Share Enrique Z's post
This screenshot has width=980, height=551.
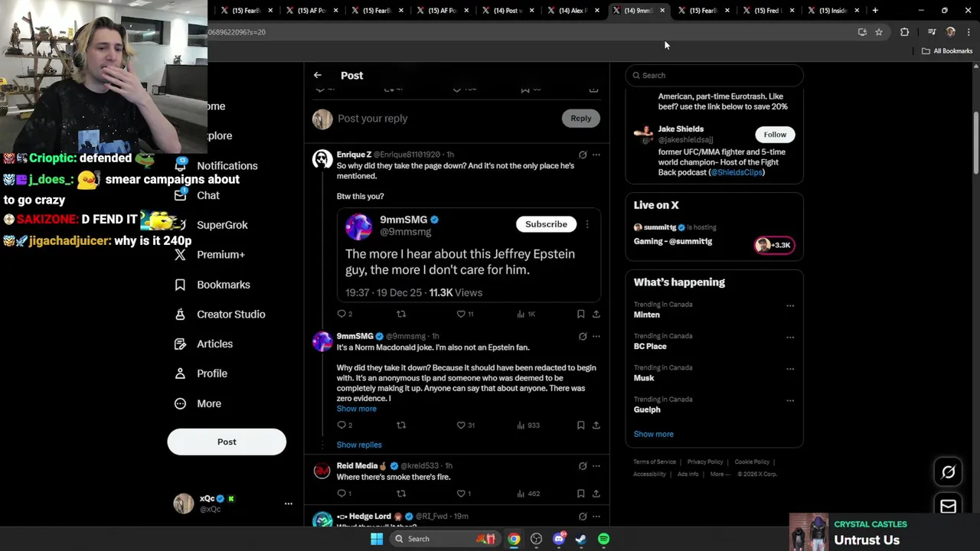(x=596, y=314)
